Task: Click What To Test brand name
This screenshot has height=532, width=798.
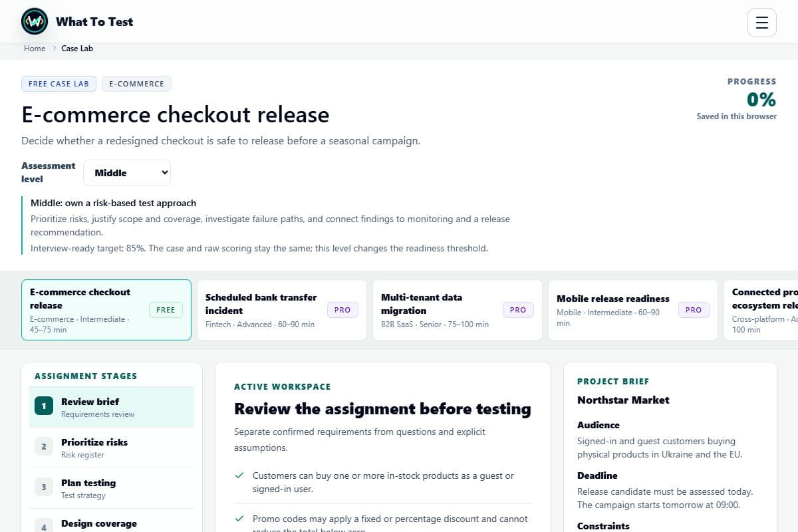Action: [94, 21]
